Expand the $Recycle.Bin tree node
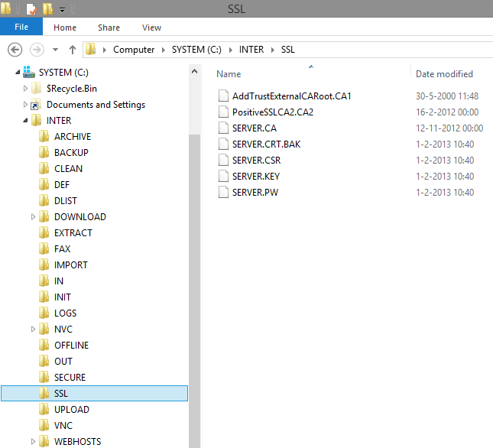Viewport: 493px width, 448px height. (x=25, y=89)
